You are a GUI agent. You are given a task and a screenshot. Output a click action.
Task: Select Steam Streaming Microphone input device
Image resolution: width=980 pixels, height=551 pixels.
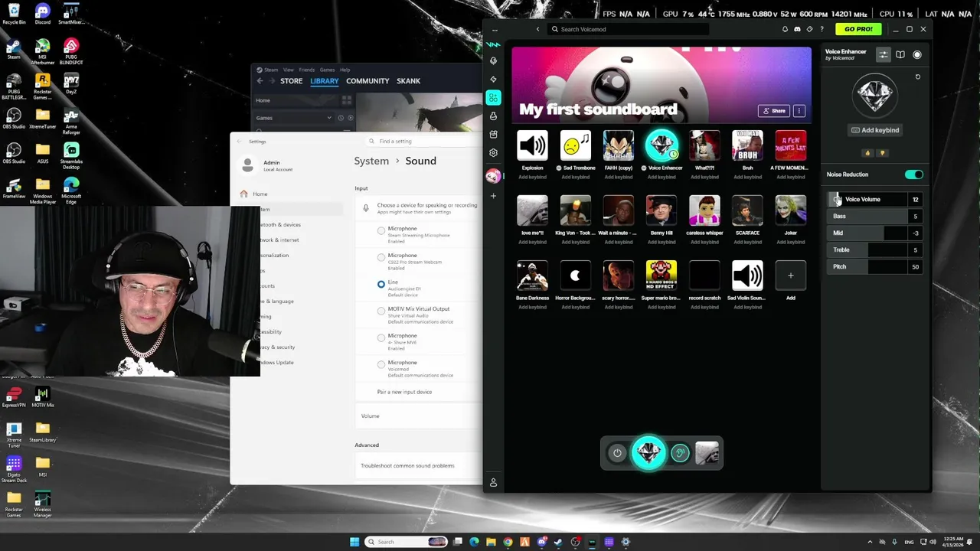click(381, 230)
